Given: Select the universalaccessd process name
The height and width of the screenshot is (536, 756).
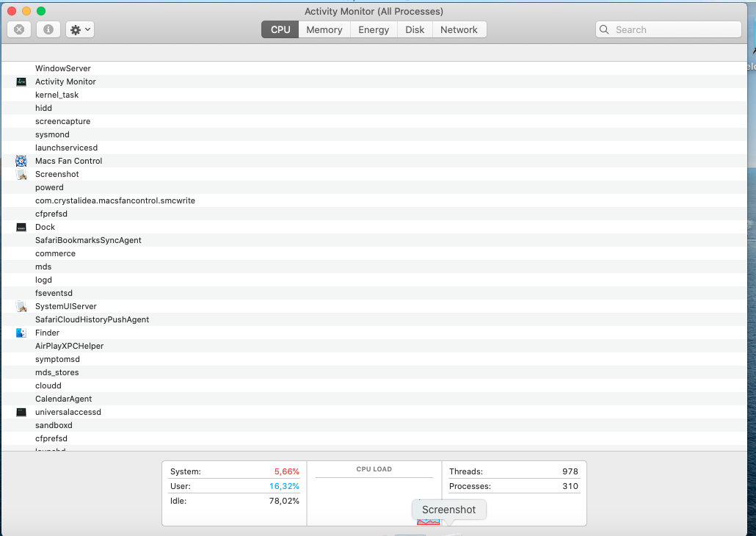Looking at the screenshot, I should [68, 412].
